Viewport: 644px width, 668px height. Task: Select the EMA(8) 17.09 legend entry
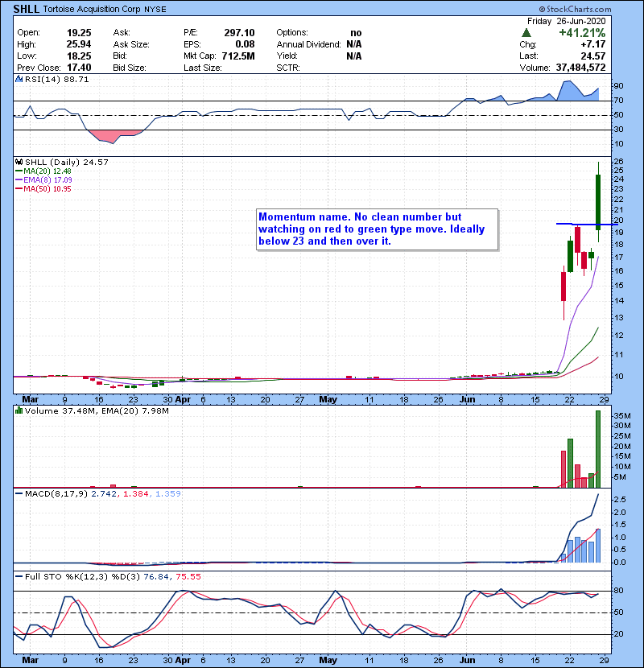tap(43, 180)
